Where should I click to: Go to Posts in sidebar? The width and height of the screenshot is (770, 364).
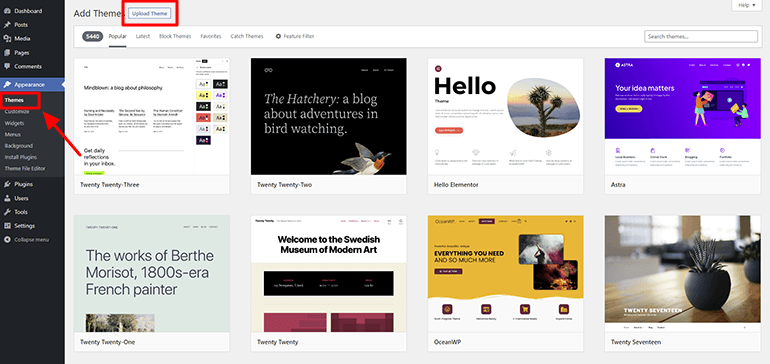click(21, 25)
